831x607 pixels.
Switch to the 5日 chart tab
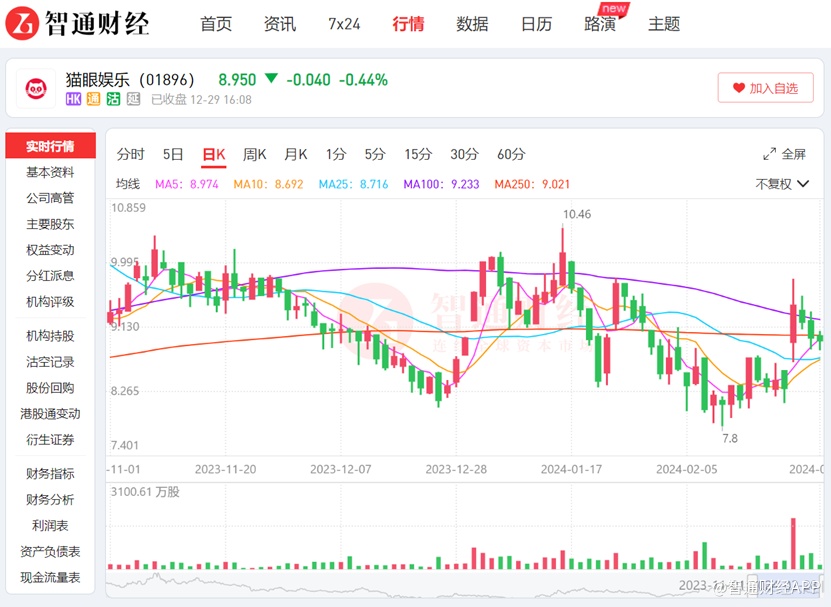click(173, 154)
